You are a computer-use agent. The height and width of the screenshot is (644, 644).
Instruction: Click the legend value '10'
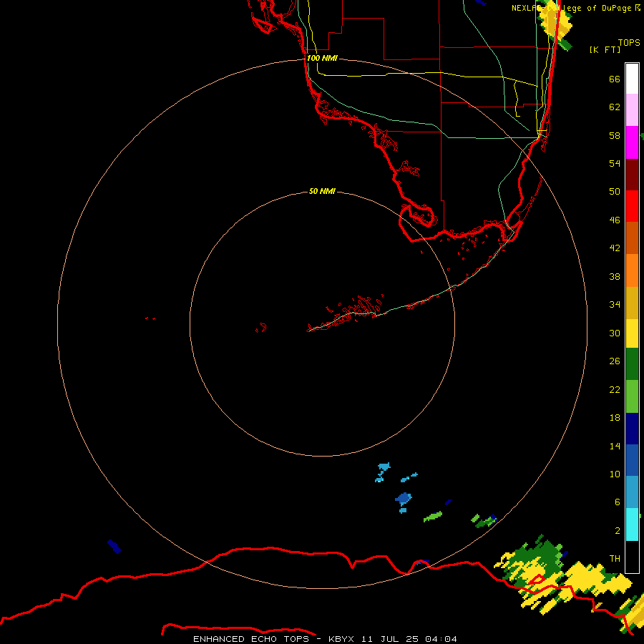[615, 474]
